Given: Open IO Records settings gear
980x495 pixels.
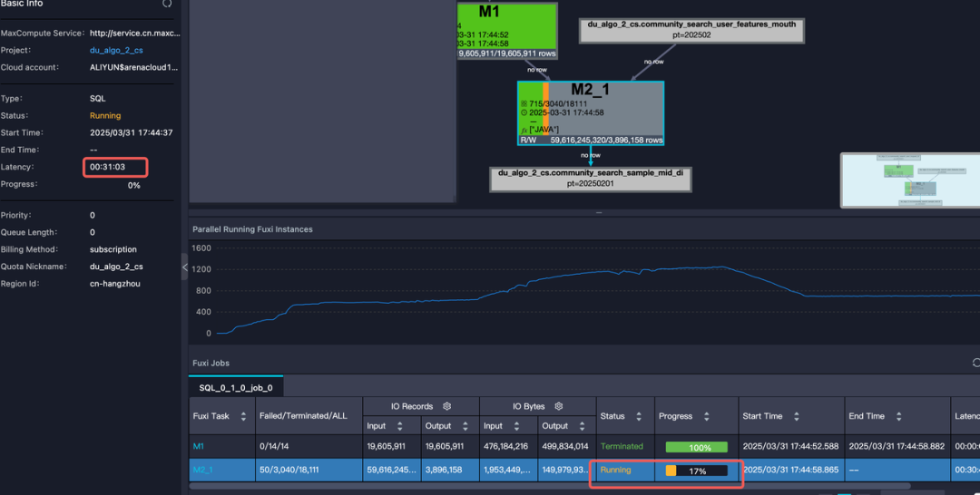Looking at the screenshot, I should [x=446, y=406].
